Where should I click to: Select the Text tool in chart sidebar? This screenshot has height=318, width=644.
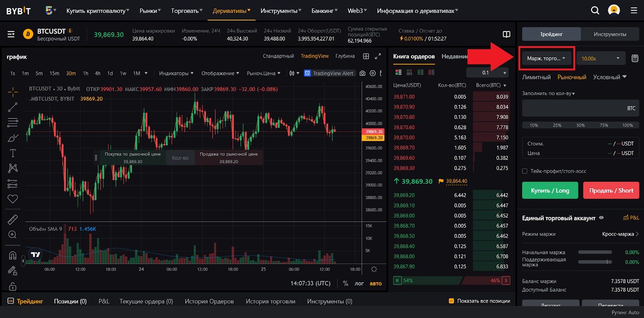point(12,153)
